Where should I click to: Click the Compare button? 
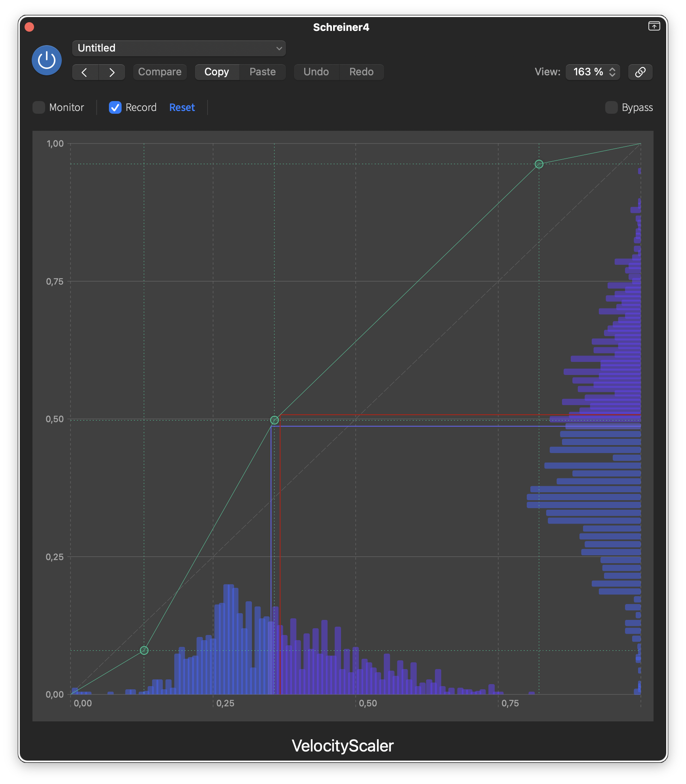point(160,72)
